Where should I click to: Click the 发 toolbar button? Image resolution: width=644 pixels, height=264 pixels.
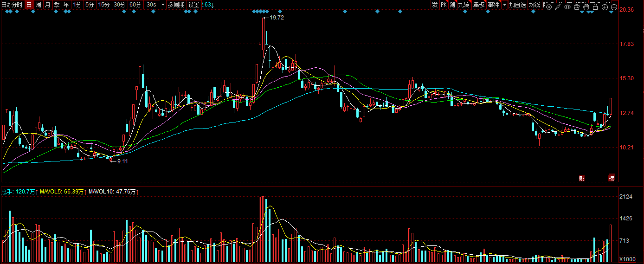click(435, 5)
